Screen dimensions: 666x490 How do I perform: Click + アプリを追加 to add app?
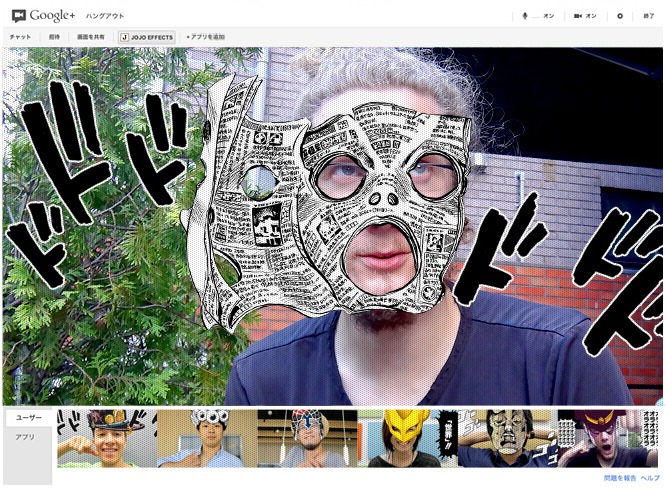(x=205, y=37)
